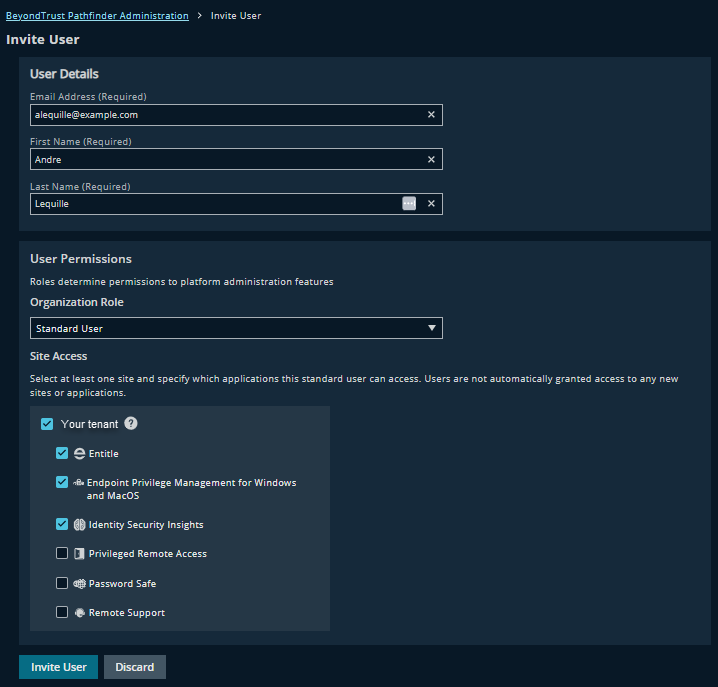Screen dimensions: 718x687
Task: Click the User Details heading
Action: 64,74
